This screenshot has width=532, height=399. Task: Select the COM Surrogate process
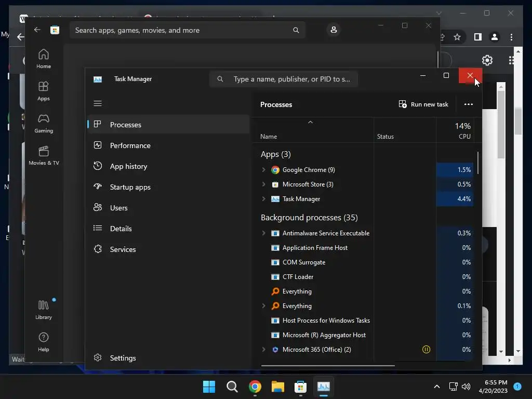pyautogui.click(x=363, y=262)
